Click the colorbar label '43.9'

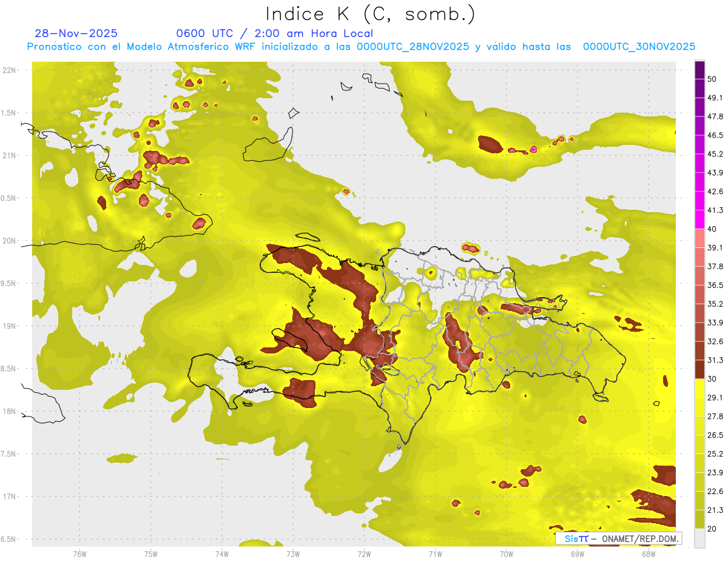[x=715, y=173]
